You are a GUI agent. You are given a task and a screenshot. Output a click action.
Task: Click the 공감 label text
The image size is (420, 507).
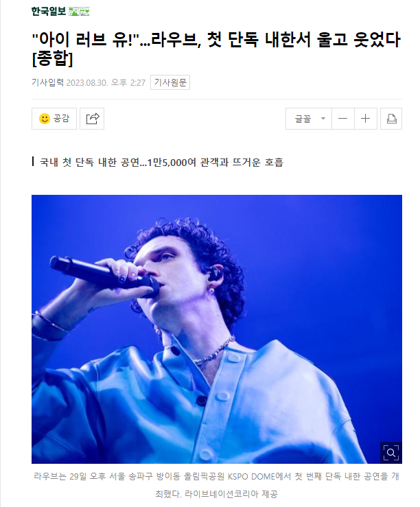click(x=62, y=118)
